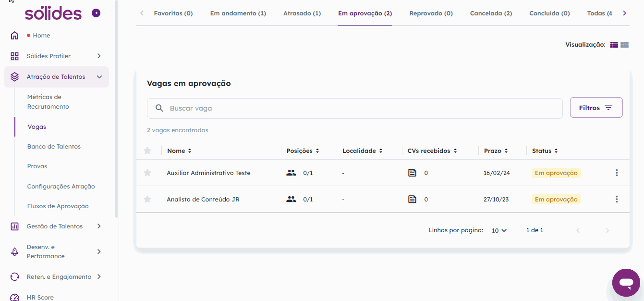Screen dimensions: 644x301
Task: Sort table by Prazo column
Action: coord(496,151)
